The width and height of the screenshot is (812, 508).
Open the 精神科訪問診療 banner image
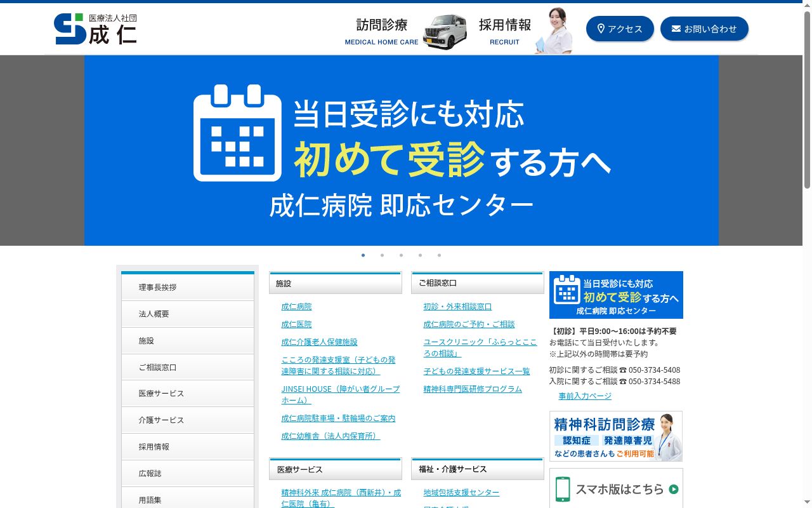pos(616,436)
